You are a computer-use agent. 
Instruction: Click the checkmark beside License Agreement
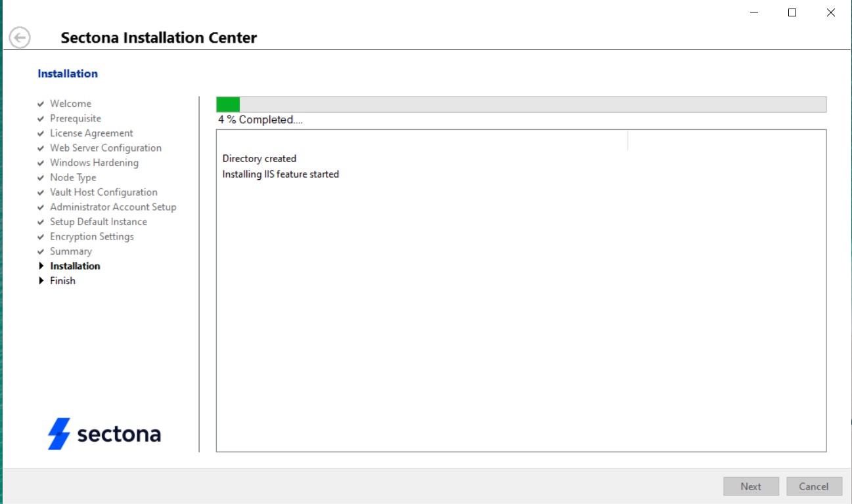click(41, 133)
